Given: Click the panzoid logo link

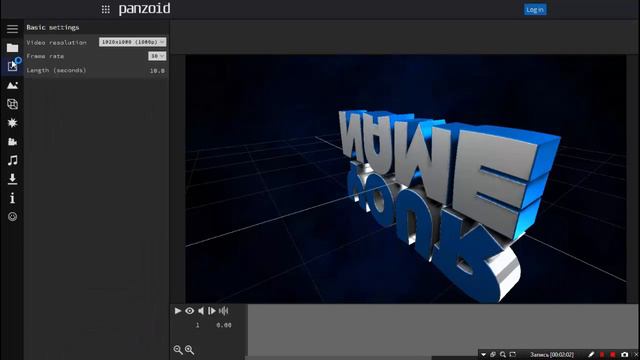Looking at the screenshot, I should (144, 9).
